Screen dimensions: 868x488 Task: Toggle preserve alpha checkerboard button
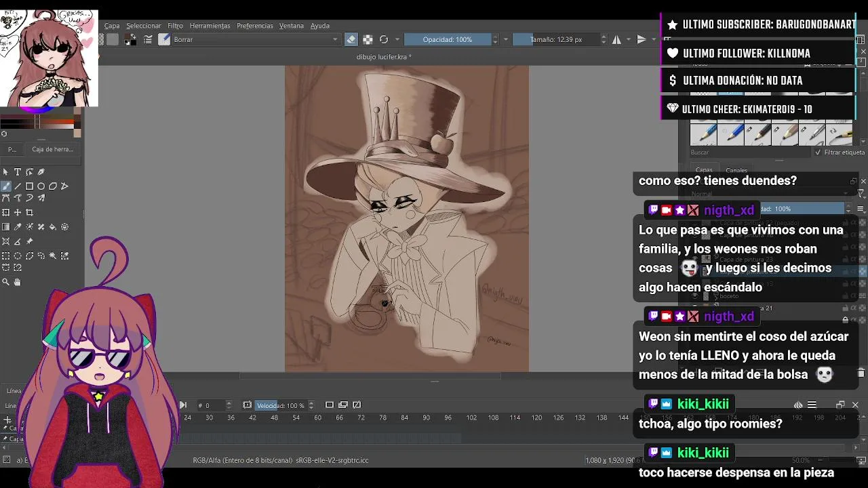[368, 39]
